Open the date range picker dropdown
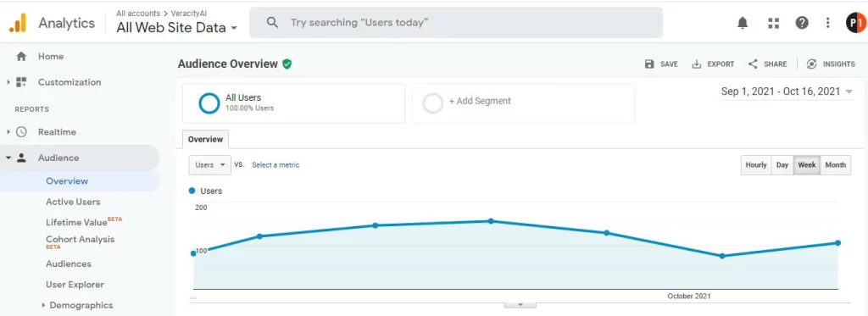 pos(787,91)
